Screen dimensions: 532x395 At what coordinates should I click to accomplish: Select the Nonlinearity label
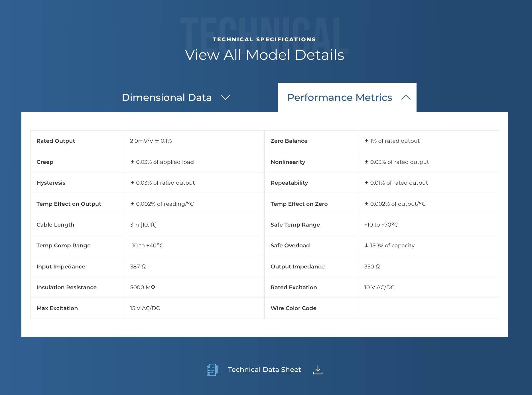[x=288, y=162]
